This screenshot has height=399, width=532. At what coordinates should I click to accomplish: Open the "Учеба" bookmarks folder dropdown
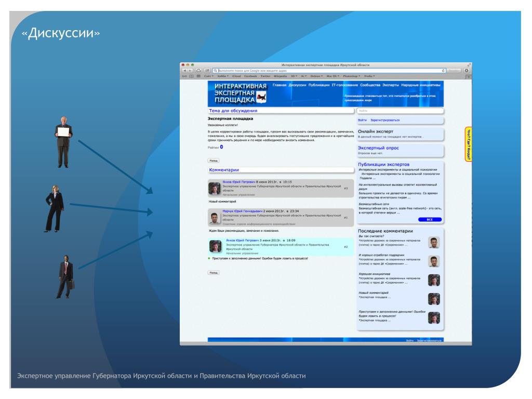(x=369, y=76)
